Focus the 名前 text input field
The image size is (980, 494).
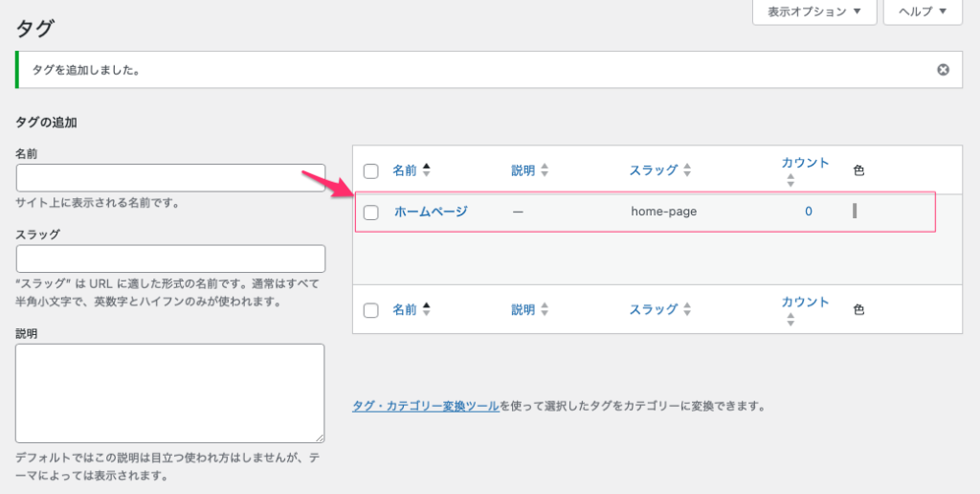170,178
